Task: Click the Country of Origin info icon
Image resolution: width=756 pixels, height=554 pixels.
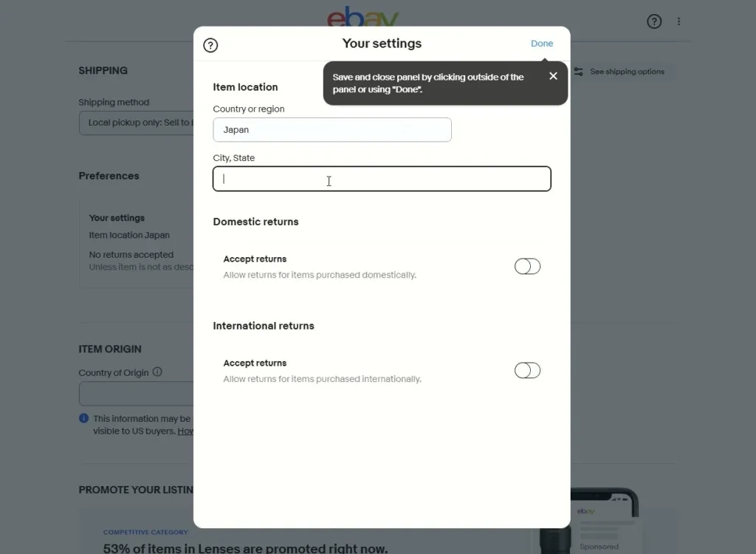Action: pyautogui.click(x=157, y=372)
